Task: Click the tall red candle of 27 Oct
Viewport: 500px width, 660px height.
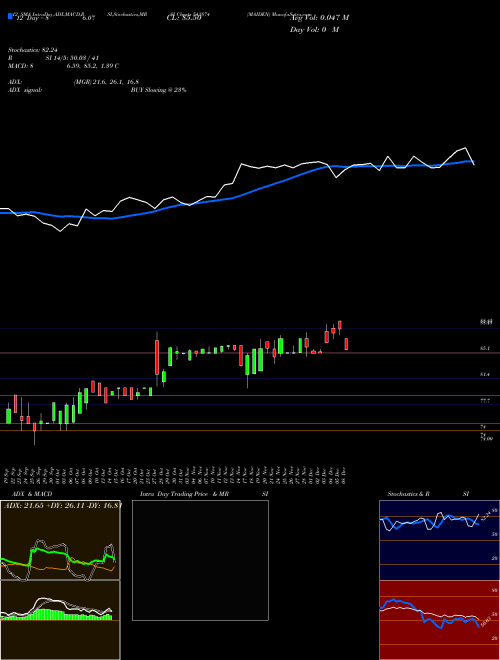Action: (x=157, y=357)
